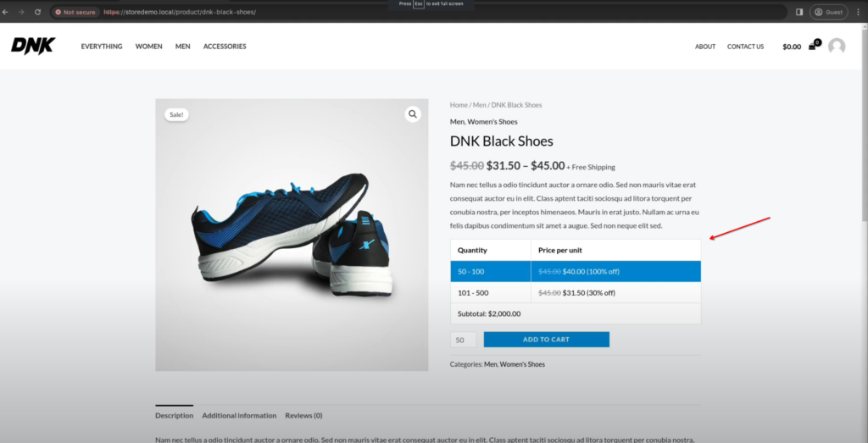Screen dimensions: 868x443
Task: Click the $31.50 – $45.00 price range
Action: click(526, 166)
